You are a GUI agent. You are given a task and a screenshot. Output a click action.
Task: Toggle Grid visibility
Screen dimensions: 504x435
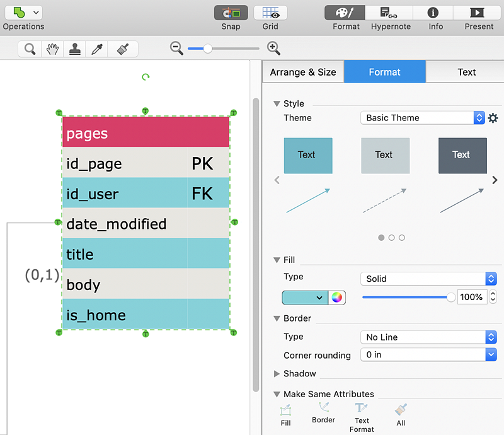coord(270,13)
